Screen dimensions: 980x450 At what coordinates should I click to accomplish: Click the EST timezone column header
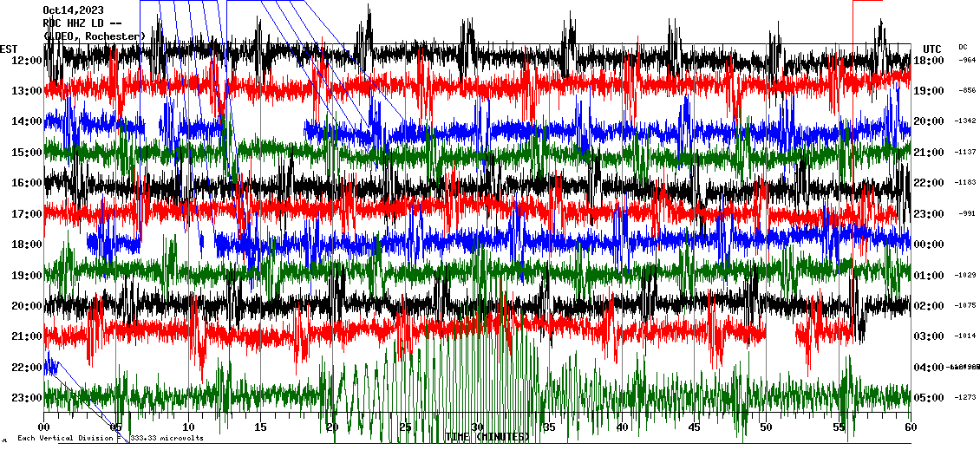tap(8, 49)
